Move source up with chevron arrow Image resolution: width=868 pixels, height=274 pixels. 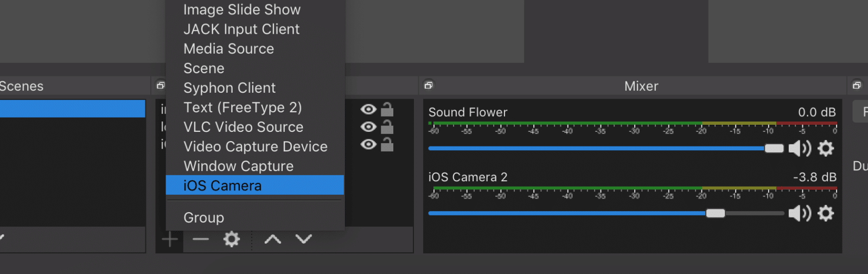[x=272, y=239]
